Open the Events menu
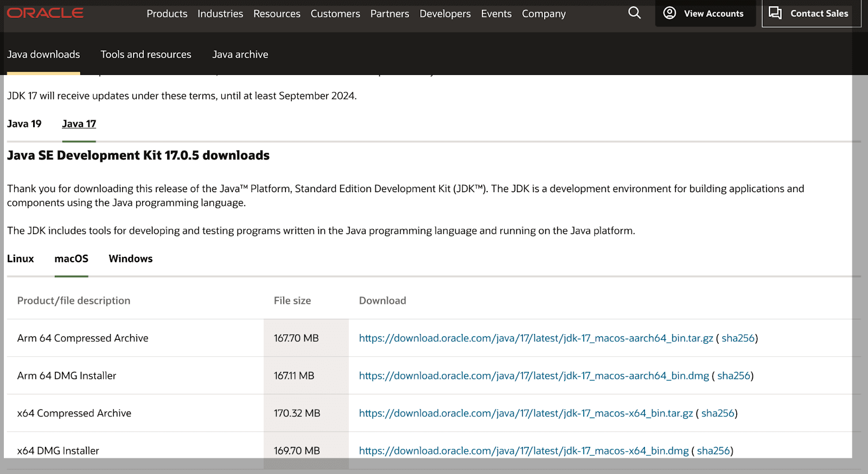This screenshot has height=474, width=868. pyautogui.click(x=496, y=14)
